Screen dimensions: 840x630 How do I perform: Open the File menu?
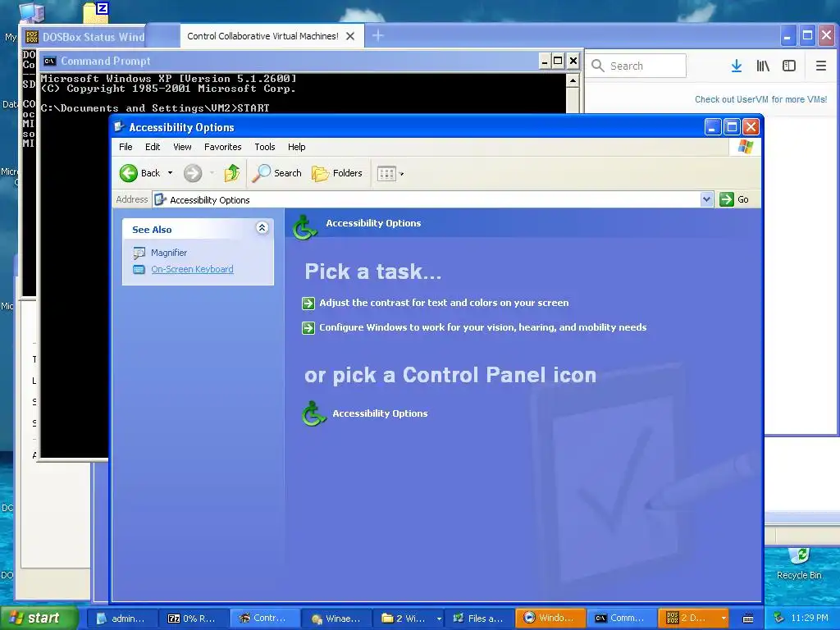click(126, 147)
